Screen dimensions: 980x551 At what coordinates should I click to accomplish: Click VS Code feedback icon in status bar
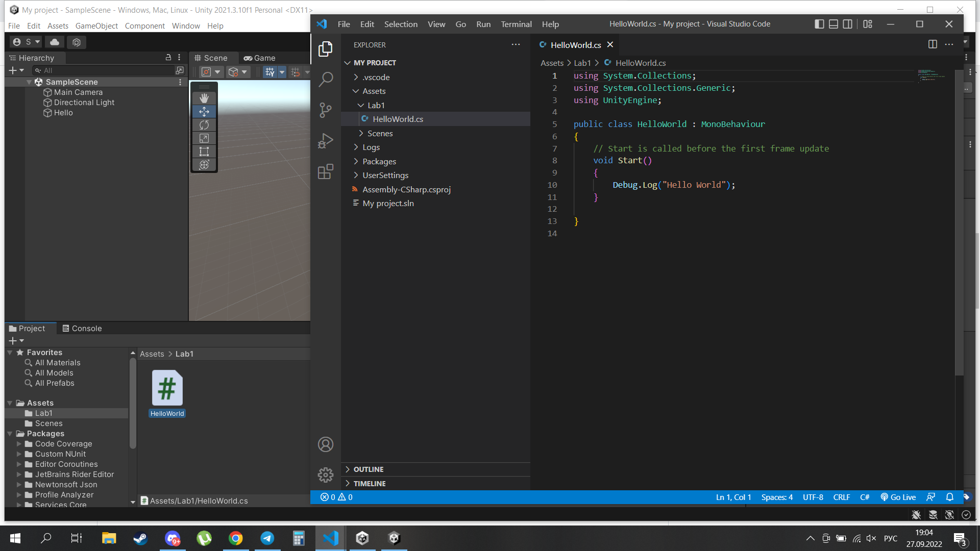coord(931,497)
